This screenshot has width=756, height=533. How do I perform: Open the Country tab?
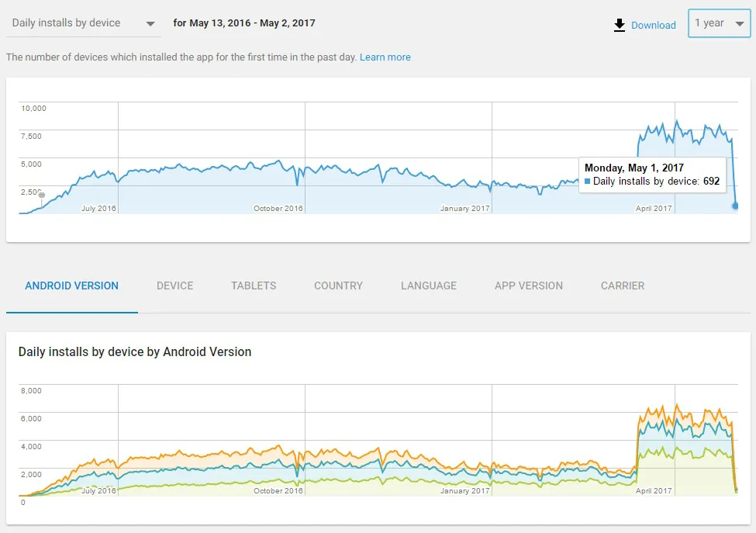click(x=339, y=286)
